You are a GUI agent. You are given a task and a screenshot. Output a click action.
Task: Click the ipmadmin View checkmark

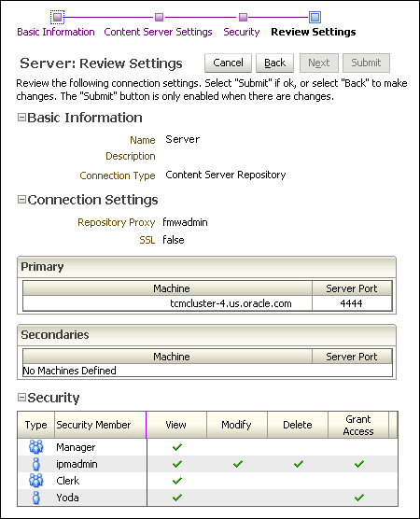point(177,464)
